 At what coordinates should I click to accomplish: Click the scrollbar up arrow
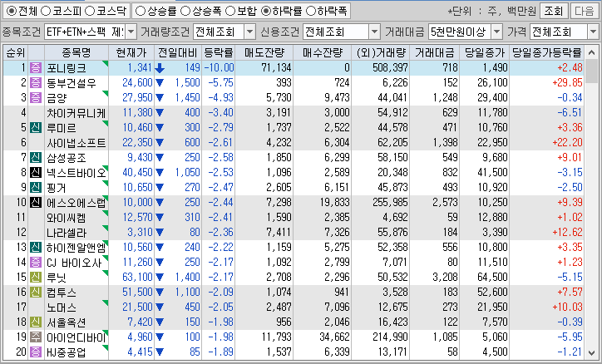[x=593, y=52]
